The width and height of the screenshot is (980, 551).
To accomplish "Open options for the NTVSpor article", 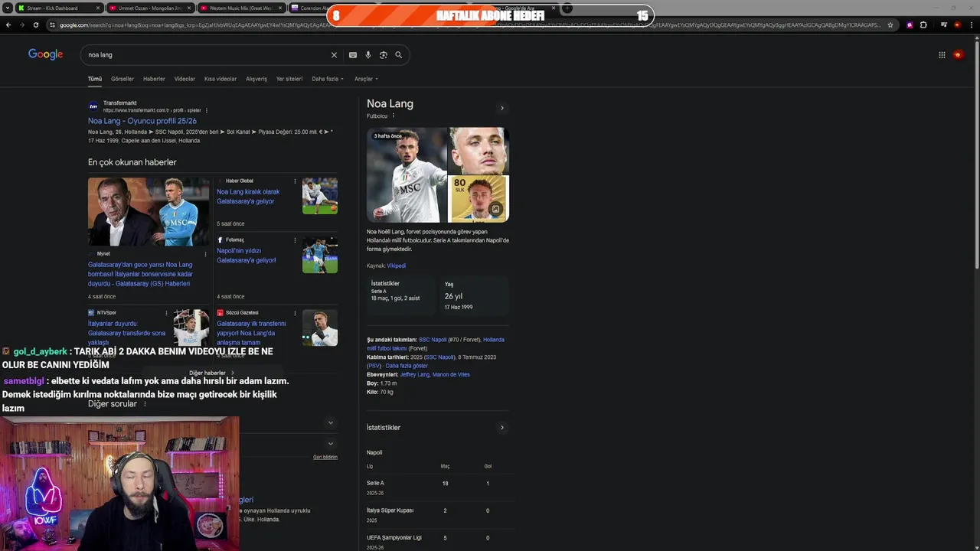I will (x=166, y=313).
